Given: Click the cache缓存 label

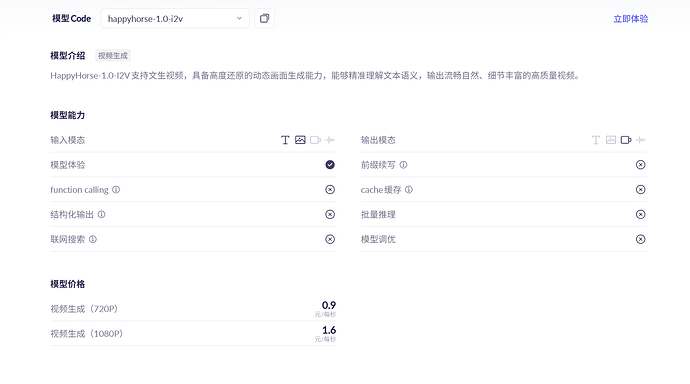Looking at the screenshot, I should click(381, 190).
